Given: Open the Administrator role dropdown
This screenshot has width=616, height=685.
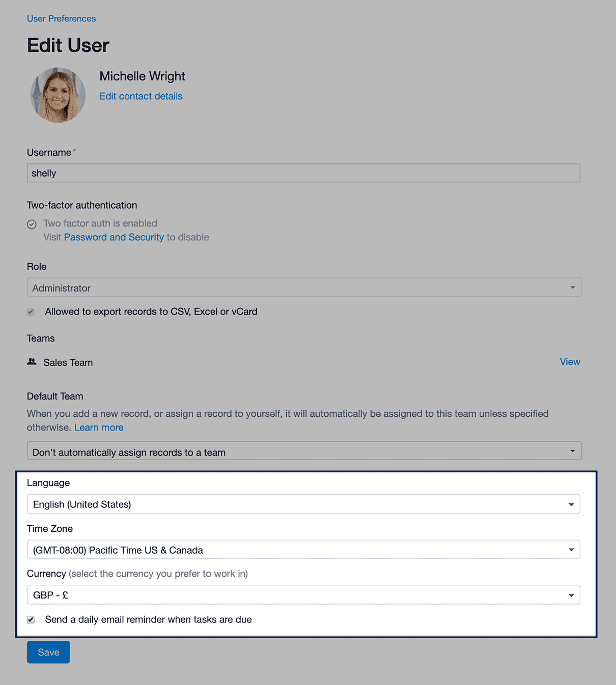Looking at the screenshot, I should click(304, 288).
